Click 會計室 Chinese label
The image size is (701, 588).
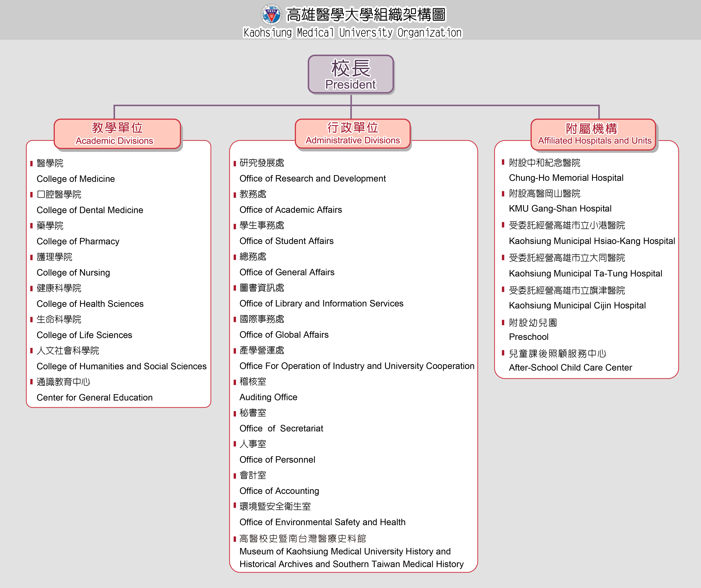click(x=253, y=475)
